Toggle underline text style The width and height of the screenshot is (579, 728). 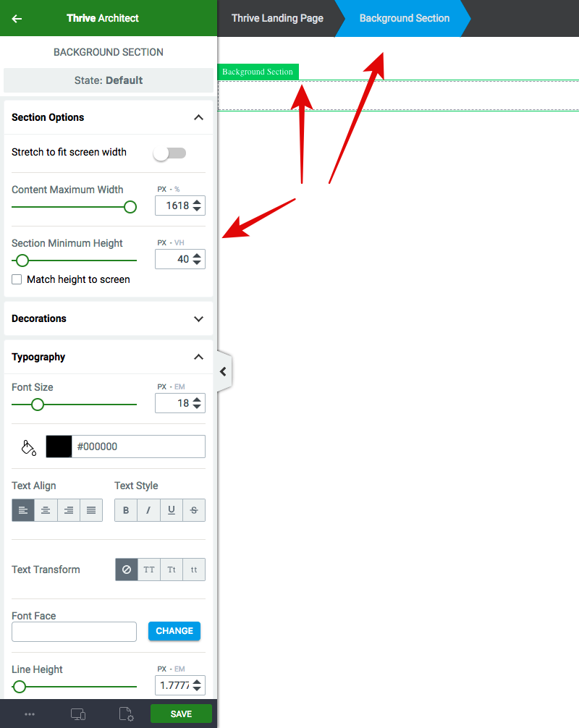tap(172, 510)
